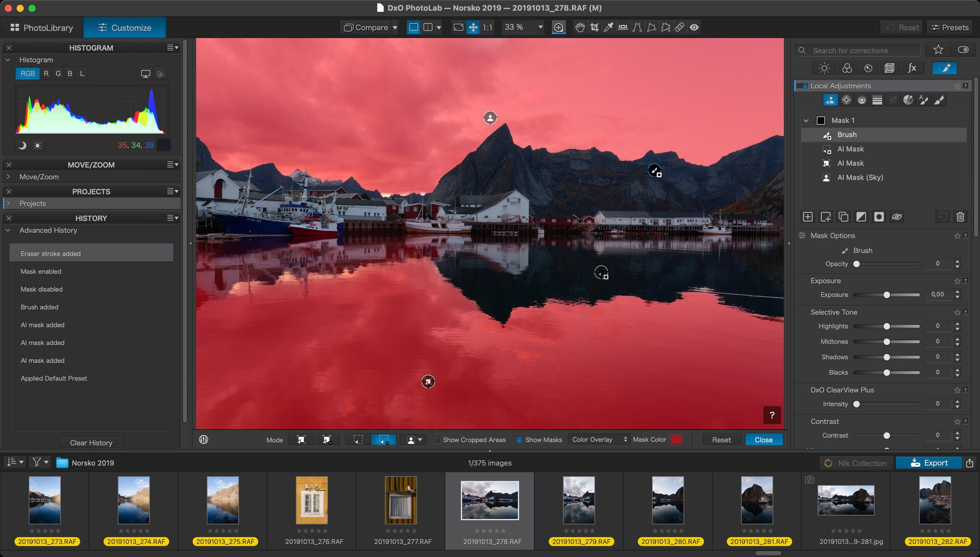Viewport: 980px width, 557px height.
Task: Pick the white balance eyedropper tool
Action: point(608,27)
